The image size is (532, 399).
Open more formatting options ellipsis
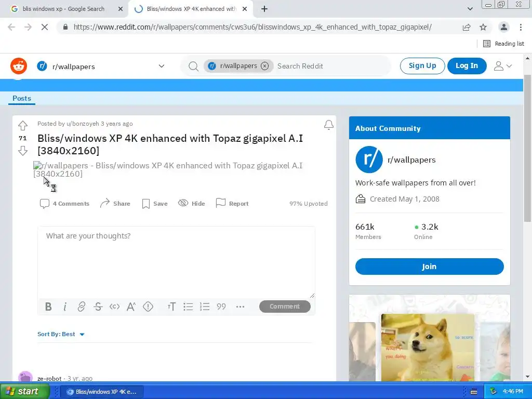pyautogui.click(x=240, y=307)
